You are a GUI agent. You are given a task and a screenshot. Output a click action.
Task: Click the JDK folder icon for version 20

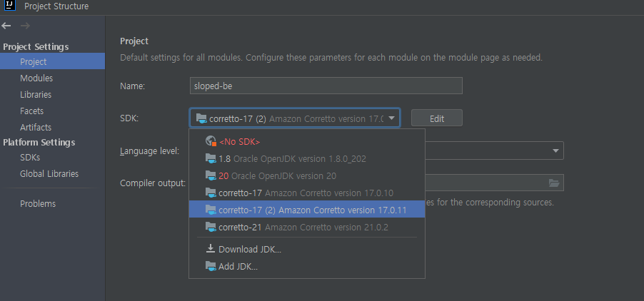pyautogui.click(x=211, y=175)
